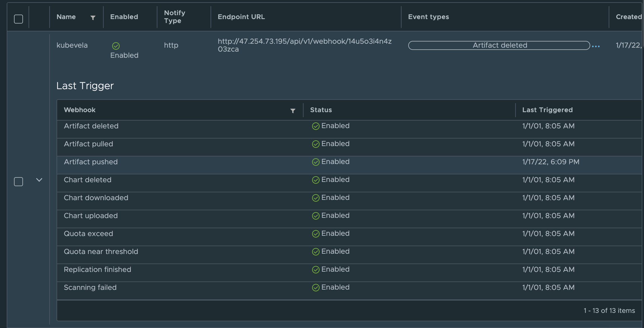Click the Notify Type column header
This screenshot has width=644, height=328.
point(174,17)
